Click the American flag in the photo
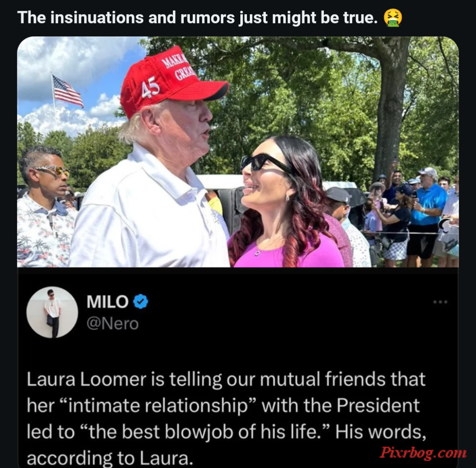The height and width of the screenshot is (468, 476). pos(67,91)
